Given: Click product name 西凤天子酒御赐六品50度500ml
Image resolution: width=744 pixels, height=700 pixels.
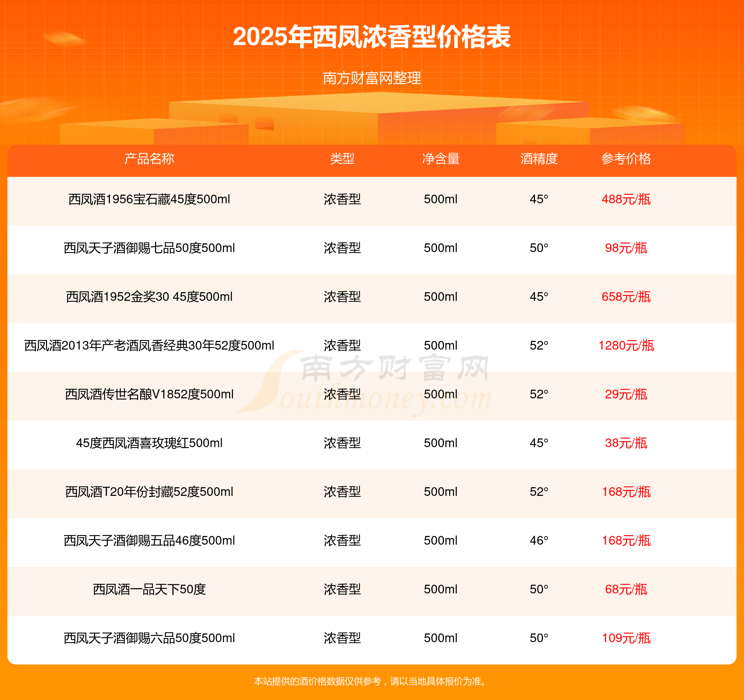Looking at the screenshot, I should (x=149, y=638).
